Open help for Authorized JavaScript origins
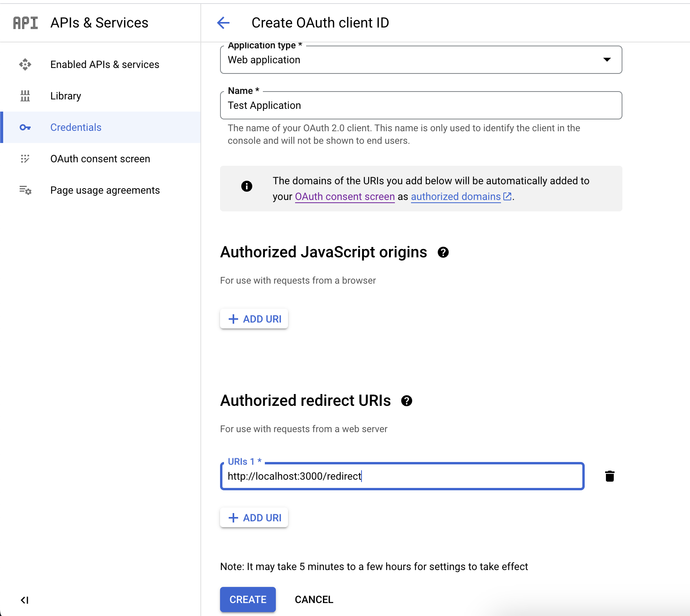690x616 pixels. 443,252
